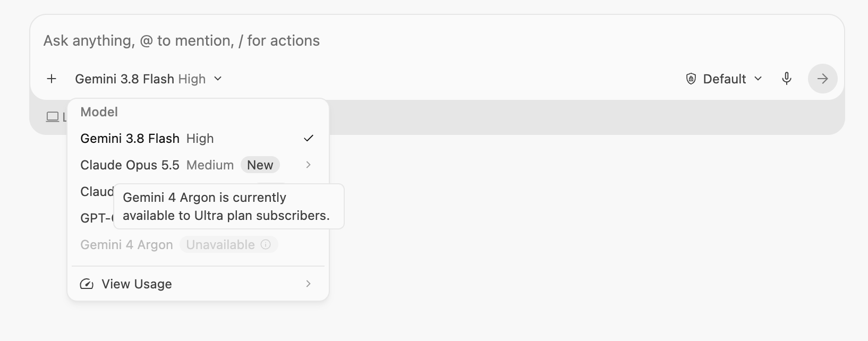Image resolution: width=868 pixels, height=341 pixels.
Task: Start voice input with microphone icon
Action: pyautogui.click(x=787, y=79)
